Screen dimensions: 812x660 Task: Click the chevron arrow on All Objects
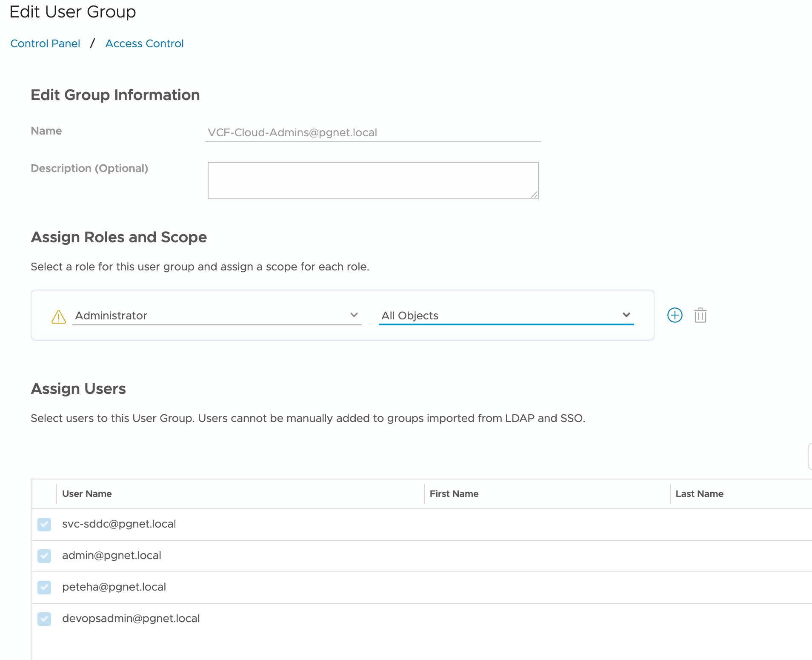[x=626, y=315]
